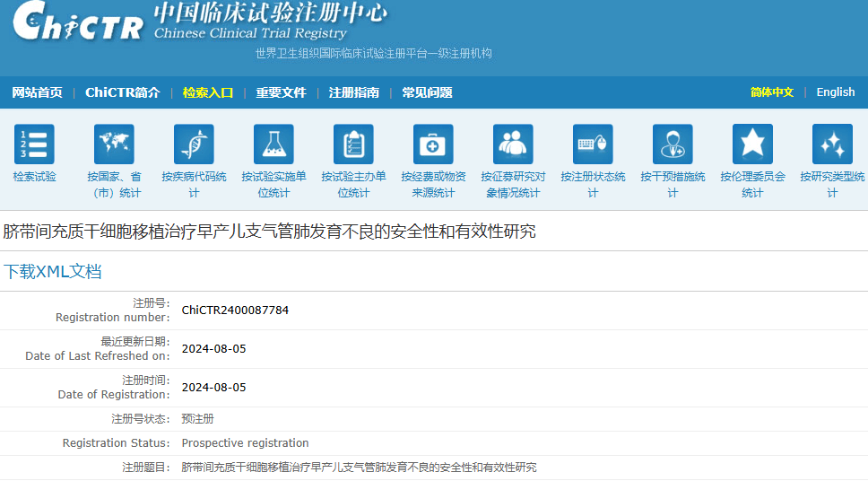Open the world map 按国家、省（市）统计 icon
This screenshot has height=481, width=868.
[114, 144]
